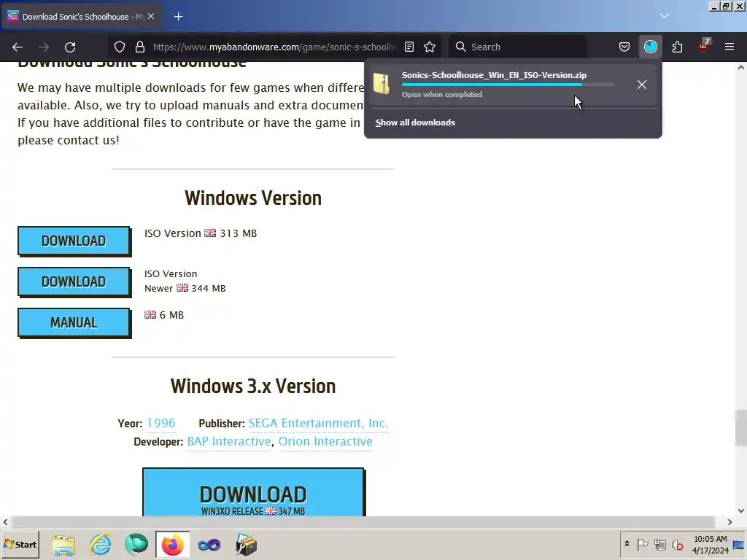Open Action Center flag icon

coord(642,544)
